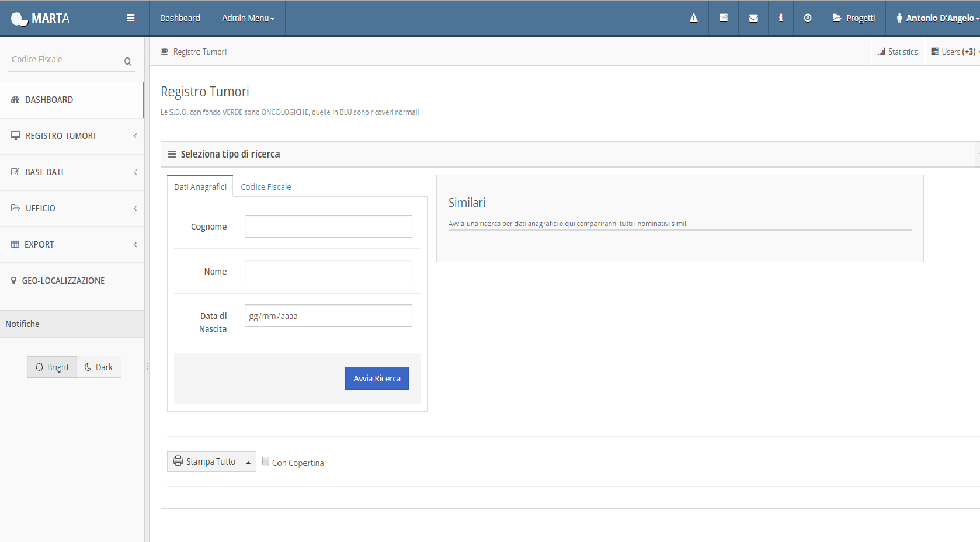Expand the Registro Tumori sidebar section
Viewport: 980px width, 542px height.
coord(61,135)
